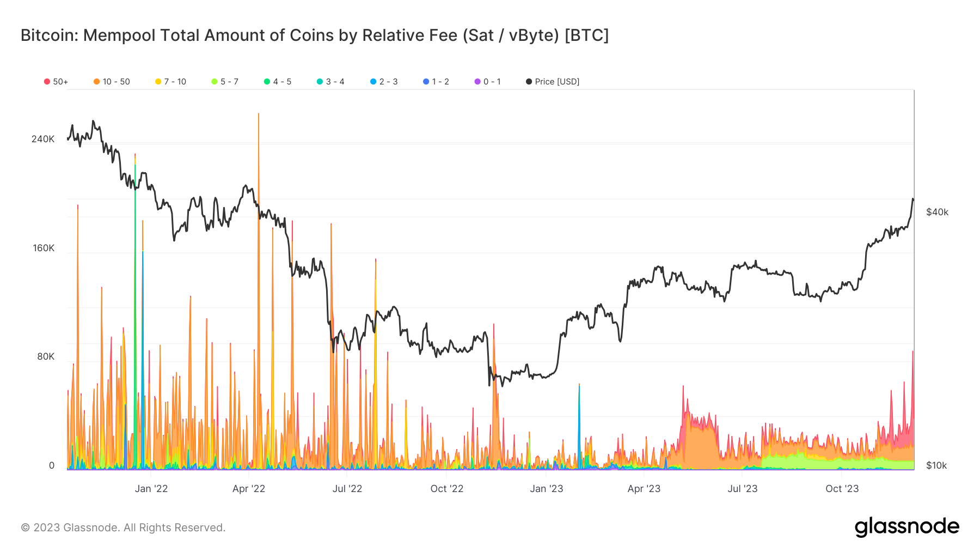Click the Jul '23 axis label

pos(743,489)
